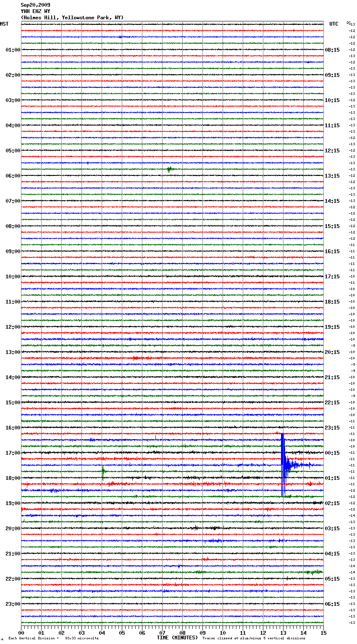The image size is (357, 644).
Task: Select the 06:00 MST row label
Action: [x=13, y=176]
